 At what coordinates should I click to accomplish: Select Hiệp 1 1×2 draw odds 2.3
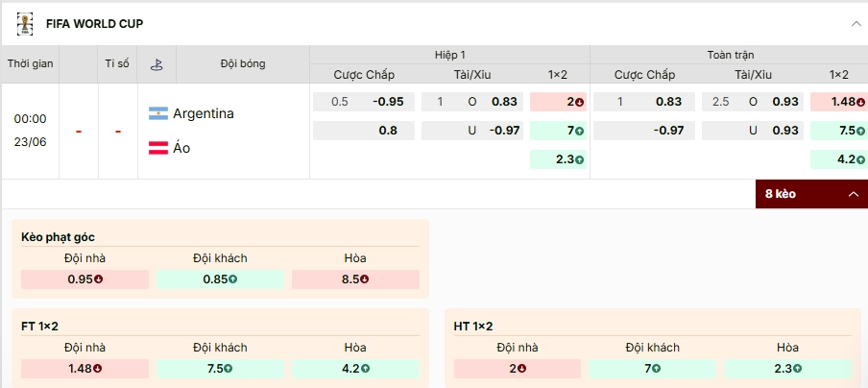(x=558, y=159)
